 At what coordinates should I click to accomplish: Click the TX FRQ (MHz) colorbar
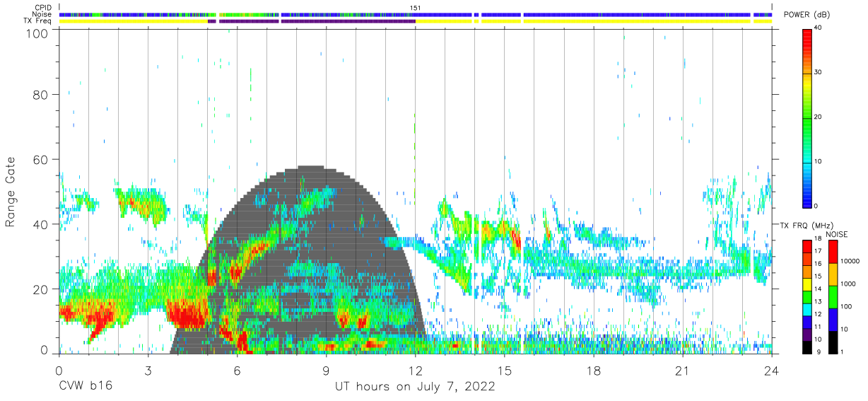[807, 296]
